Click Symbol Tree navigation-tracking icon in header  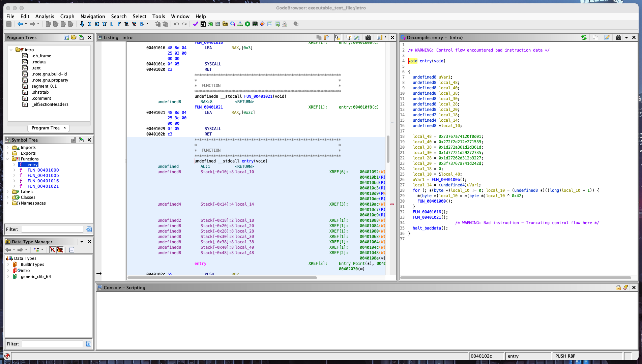point(81,140)
